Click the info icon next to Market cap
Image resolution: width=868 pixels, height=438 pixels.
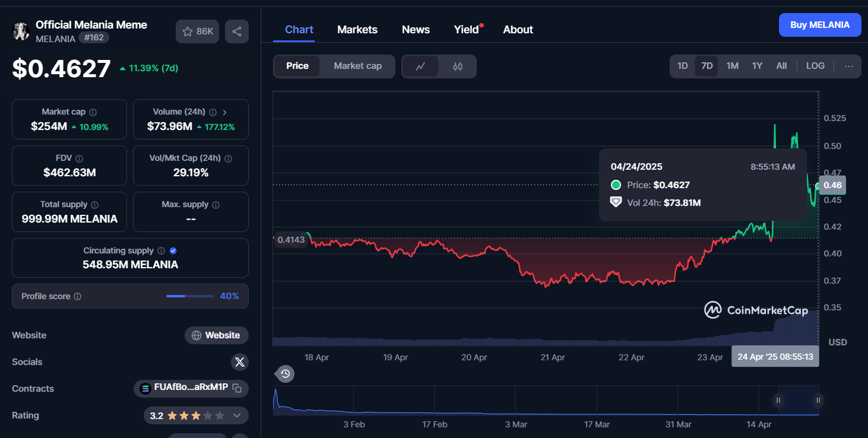coord(93,112)
